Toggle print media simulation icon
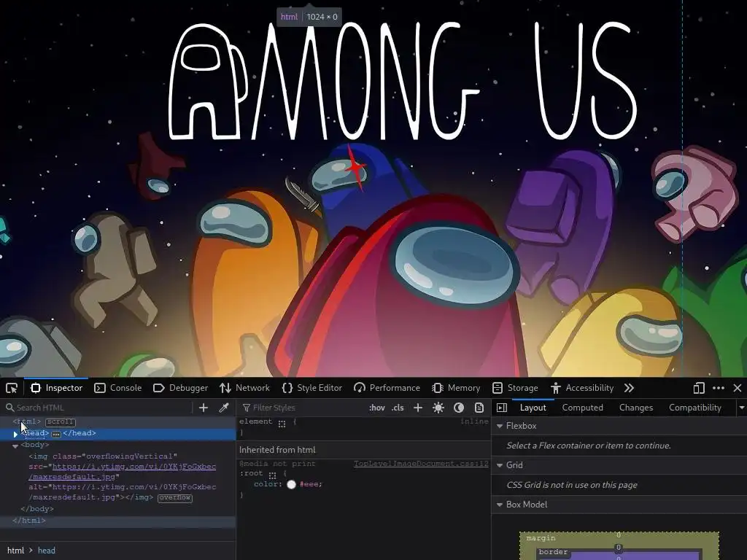This screenshot has width=747, height=560. [x=479, y=408]
